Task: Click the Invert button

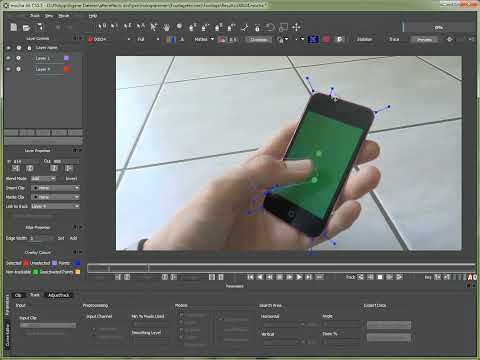Action: (71, 179)
